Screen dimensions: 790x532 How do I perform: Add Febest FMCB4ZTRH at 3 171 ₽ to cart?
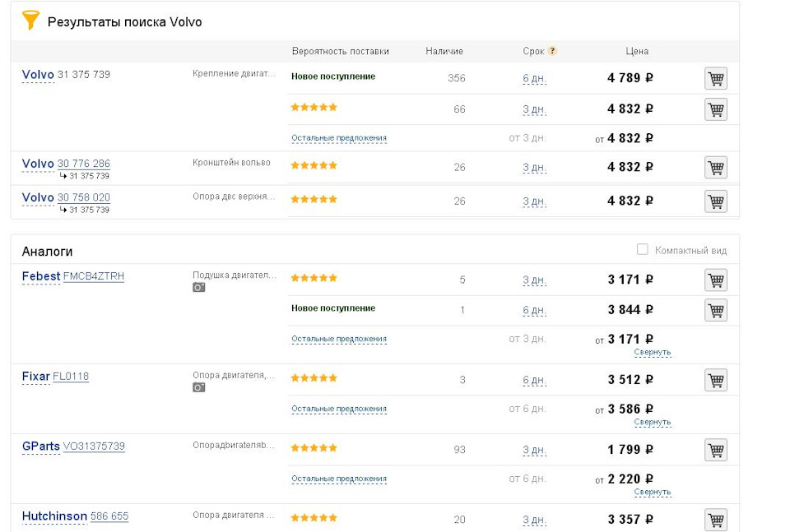click(715, 280)
